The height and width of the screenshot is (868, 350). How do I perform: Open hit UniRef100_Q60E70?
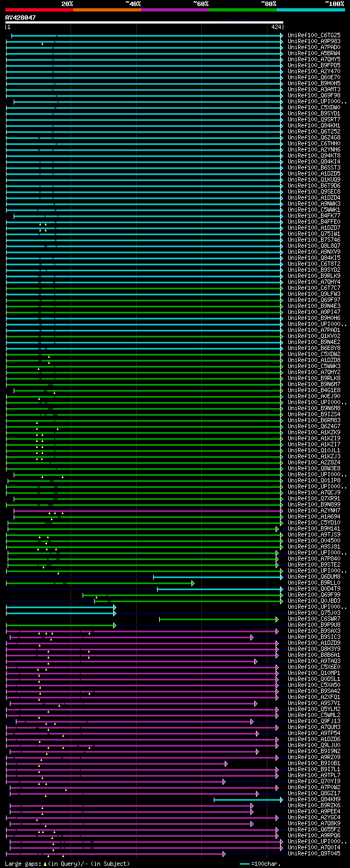pyautogui.click(x=314, y=77)
